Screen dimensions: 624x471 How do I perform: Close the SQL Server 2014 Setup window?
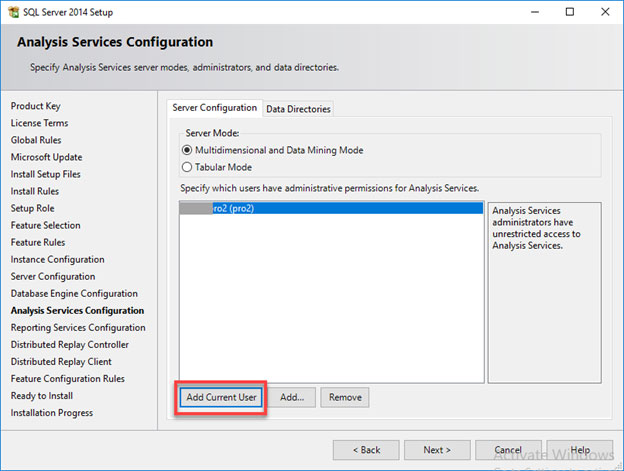point(605,12)
